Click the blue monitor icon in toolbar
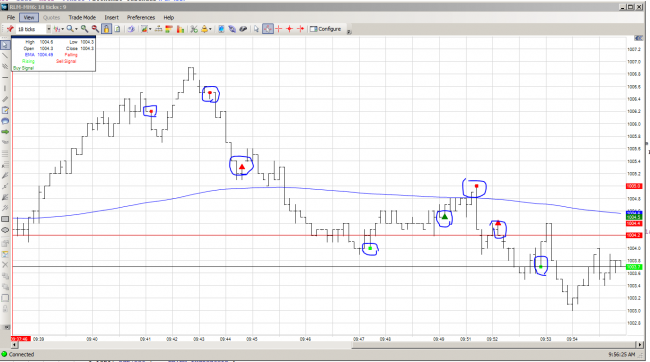This screenshot has height=362, width=650. pos(221,29)
